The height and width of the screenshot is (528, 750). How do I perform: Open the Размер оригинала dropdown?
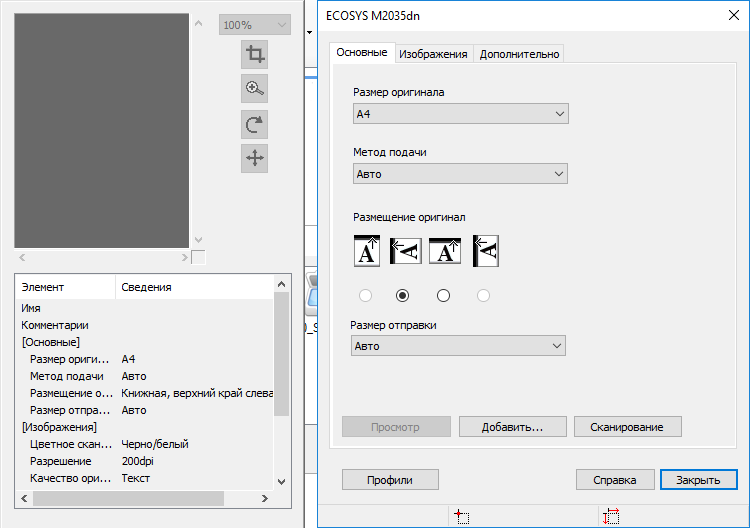click(x=460, y=114)
